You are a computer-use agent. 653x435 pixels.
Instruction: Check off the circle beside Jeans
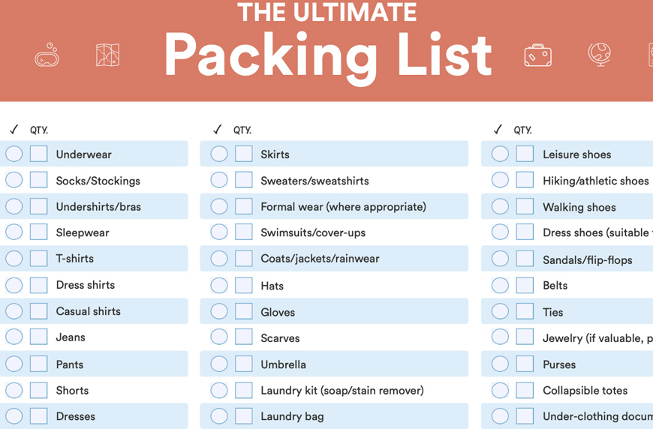(14, 337)
